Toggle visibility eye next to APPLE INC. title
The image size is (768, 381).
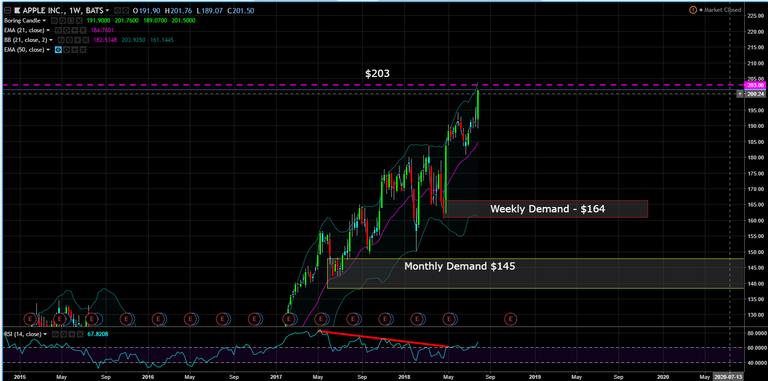[x=117, y=11]
